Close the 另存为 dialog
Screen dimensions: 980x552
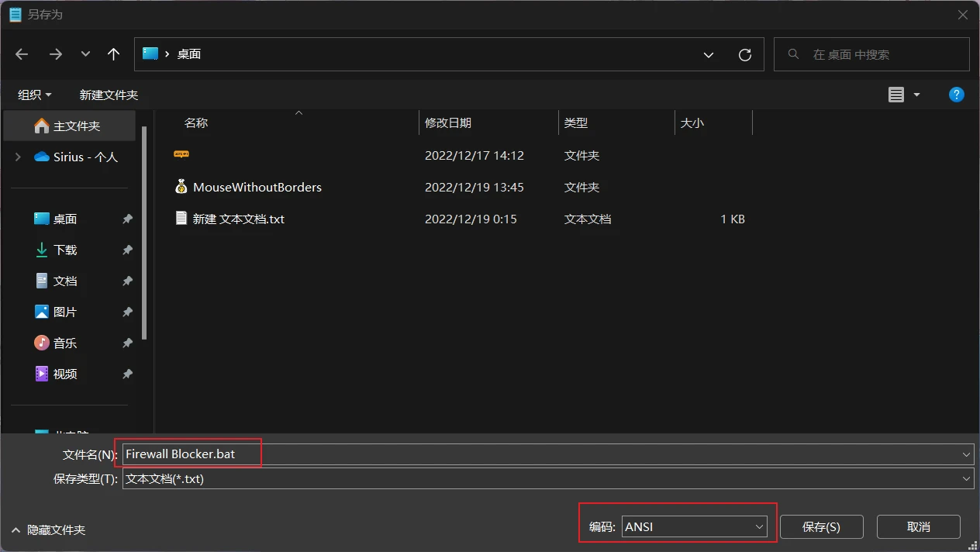coord(962,15)
